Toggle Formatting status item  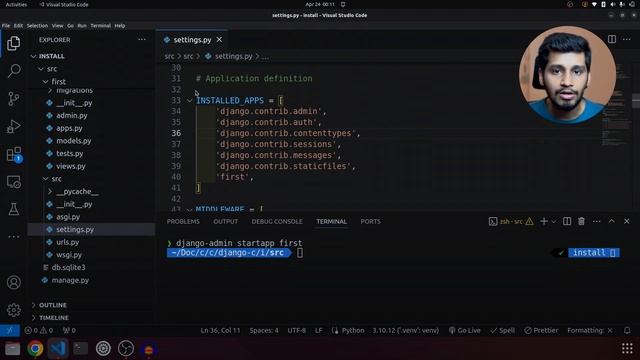[x=590, y=330]
